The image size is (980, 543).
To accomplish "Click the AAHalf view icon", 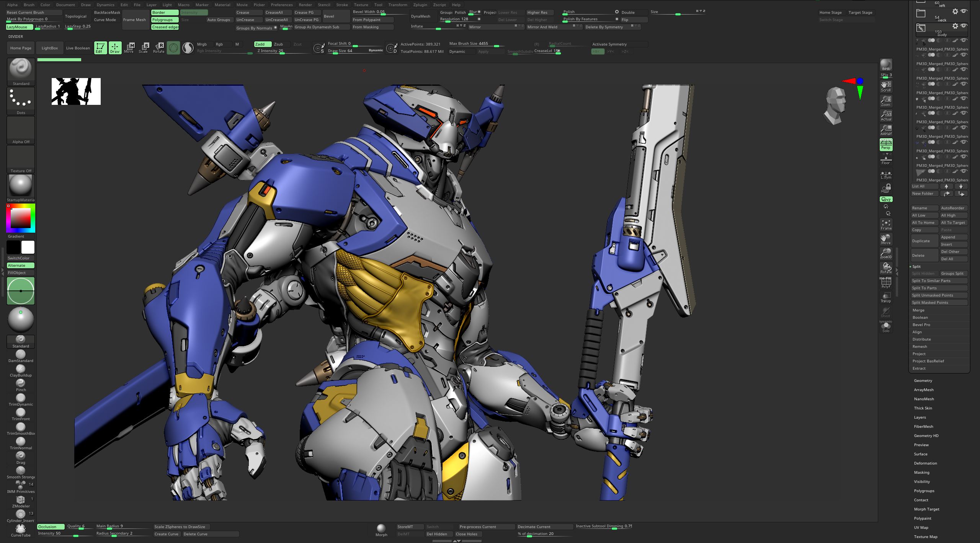I will click(x=886, y=130).
